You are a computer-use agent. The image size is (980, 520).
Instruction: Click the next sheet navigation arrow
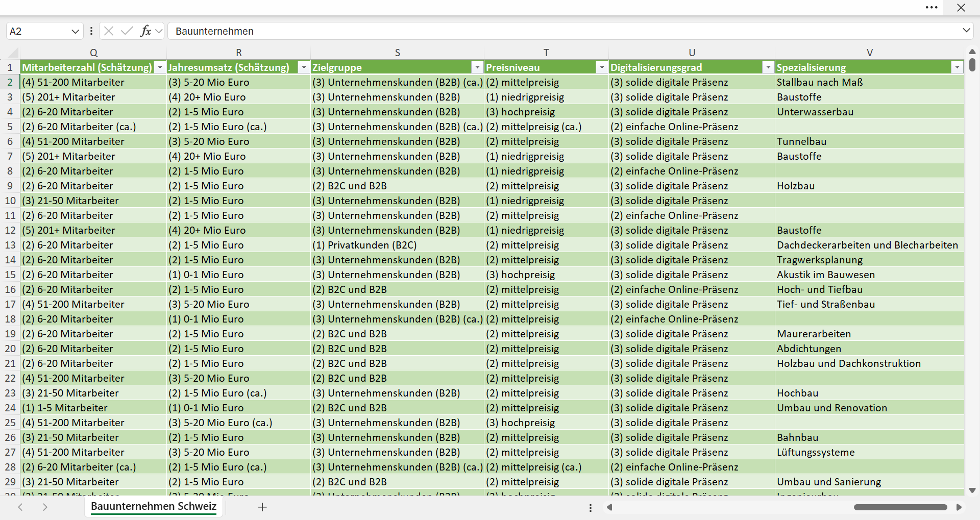(x=45, y=507)
